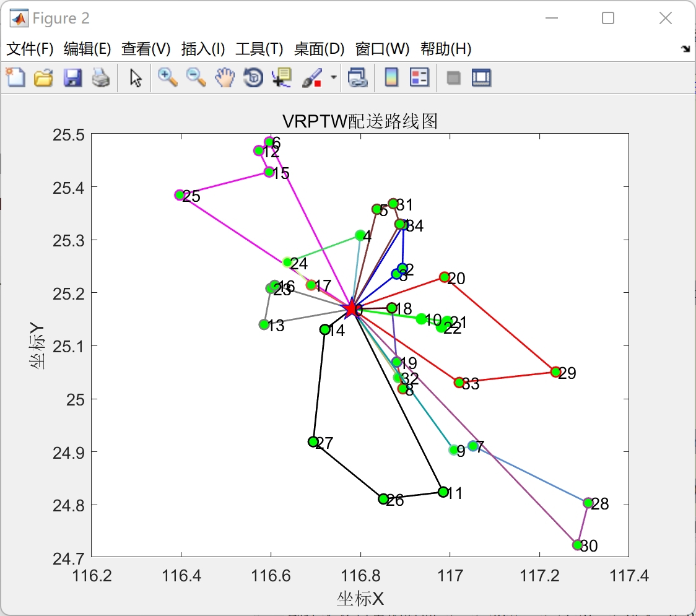Open the 桌面(D) menu
Screen dimensions: 696x616
pyautogui.click(x=319, y=49)
